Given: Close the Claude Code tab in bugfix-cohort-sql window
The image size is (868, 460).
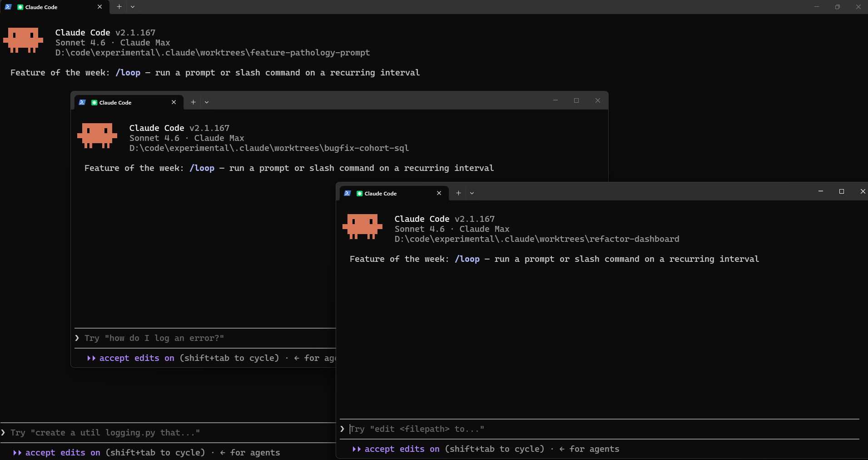Looking at the screenshot, I should click(x=174, y=102).
